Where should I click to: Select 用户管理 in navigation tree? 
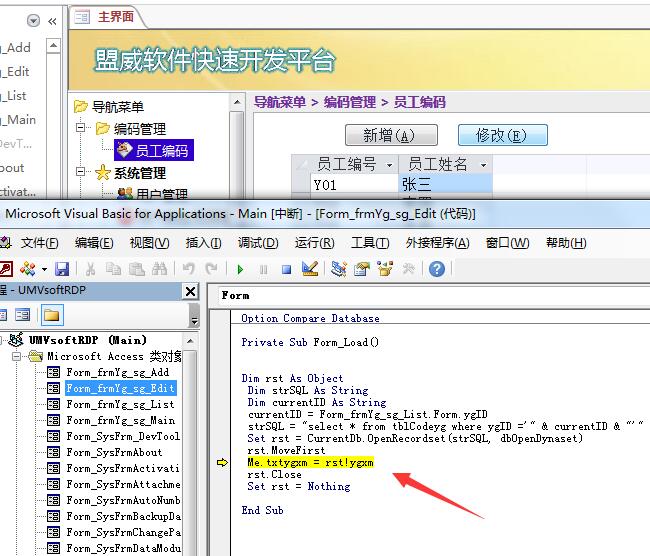point(162,194)
